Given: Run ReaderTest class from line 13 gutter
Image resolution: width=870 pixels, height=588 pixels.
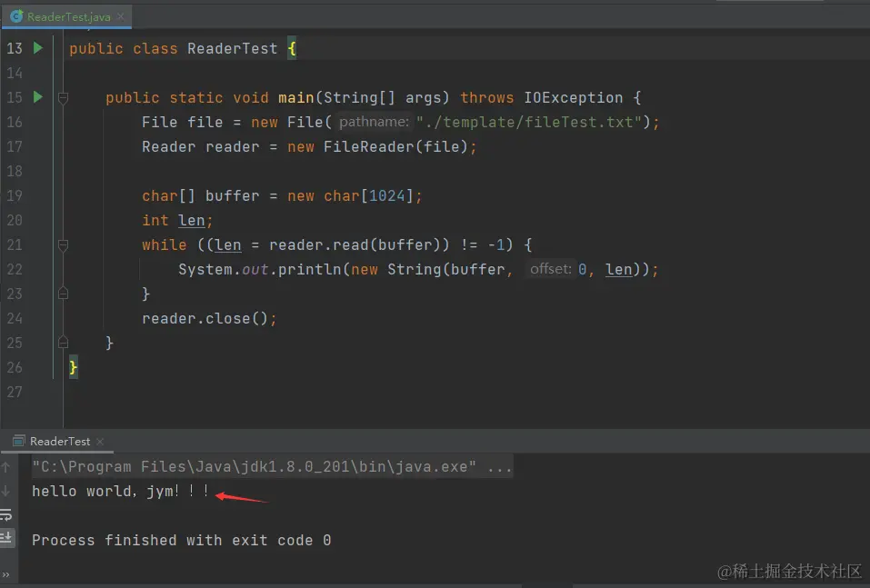Looking at the screenshot, I should (x=38, y=48).
